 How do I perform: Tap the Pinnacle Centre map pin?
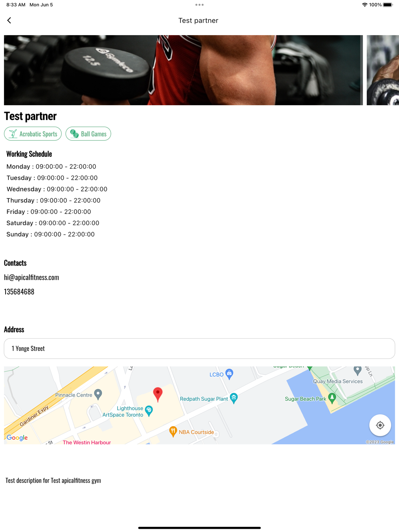tap(98, 395)
